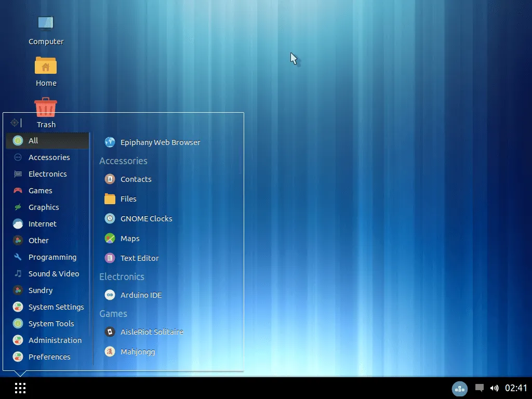Open the Contacts application
Image resolution: width=532 pixels, height=399 pixels.
pyautogui.click(x=135, y=179)
